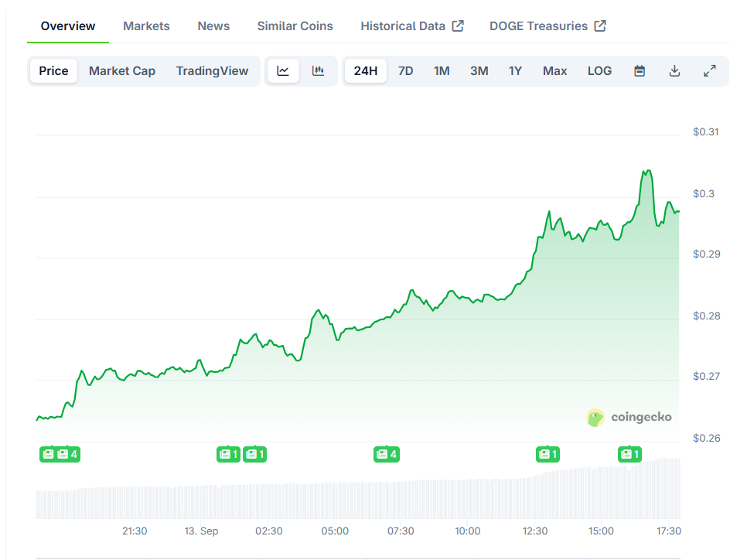This screenshot has width=730, height=560.
Task: Switch to Similar Coins tab
Action: [x=295, y=26]
